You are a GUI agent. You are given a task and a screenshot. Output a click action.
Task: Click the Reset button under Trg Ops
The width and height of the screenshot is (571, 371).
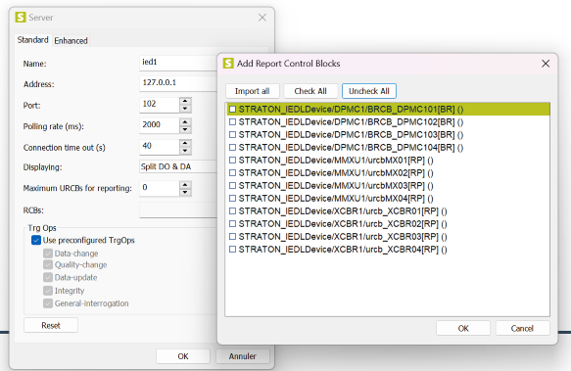tap(51, 325)
